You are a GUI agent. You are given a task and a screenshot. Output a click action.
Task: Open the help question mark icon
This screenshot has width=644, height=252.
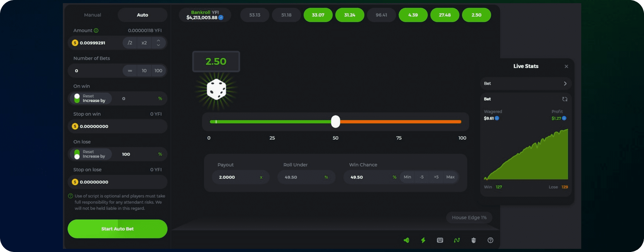[x=490, y=240]
